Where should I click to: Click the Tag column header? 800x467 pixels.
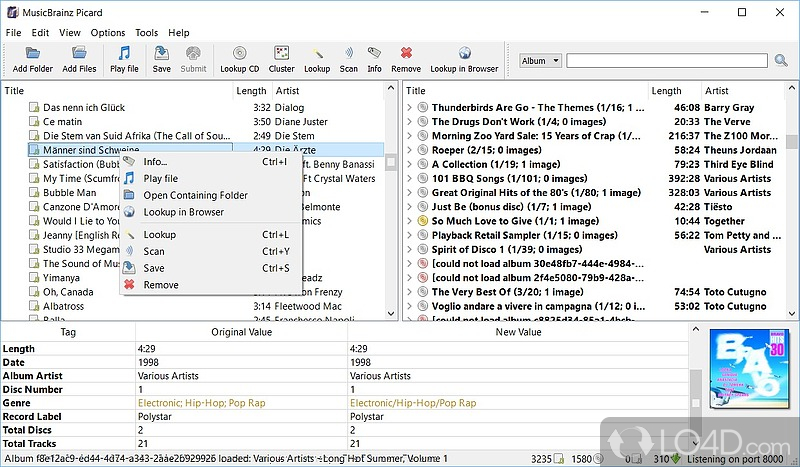(x=68, y=332)
